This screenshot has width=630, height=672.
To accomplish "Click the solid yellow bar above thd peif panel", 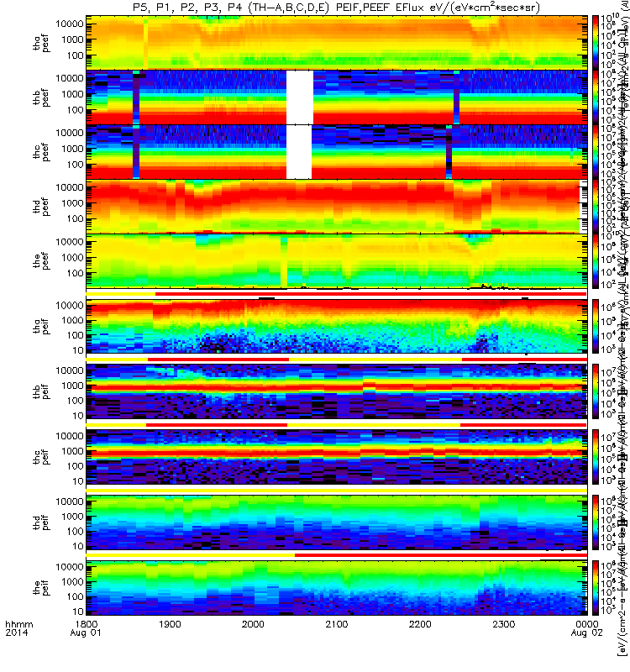I will point(337,490).
